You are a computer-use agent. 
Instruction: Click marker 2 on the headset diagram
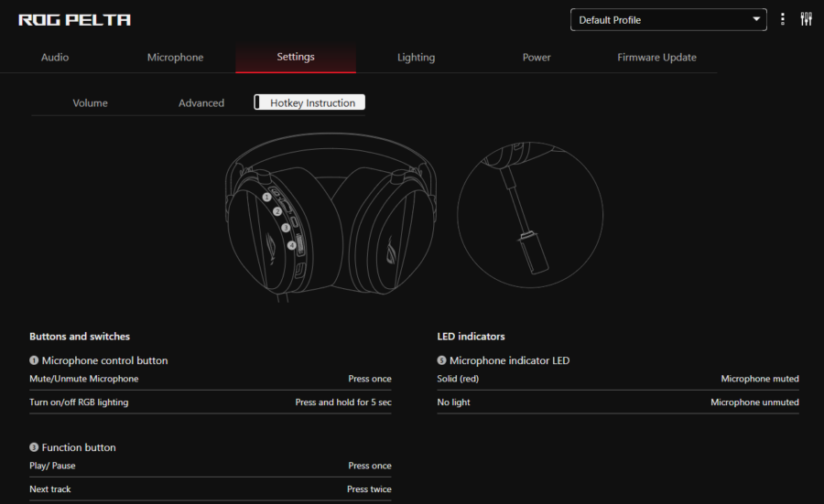277,211
